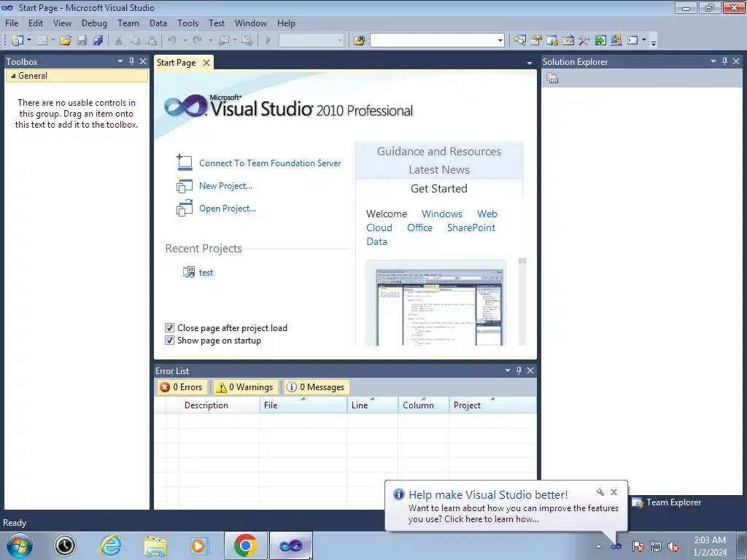Viewport: 747px width, 560px height.
Task: Click the Extension Manager toolbar icon
Action: click(x=616, y=41)
